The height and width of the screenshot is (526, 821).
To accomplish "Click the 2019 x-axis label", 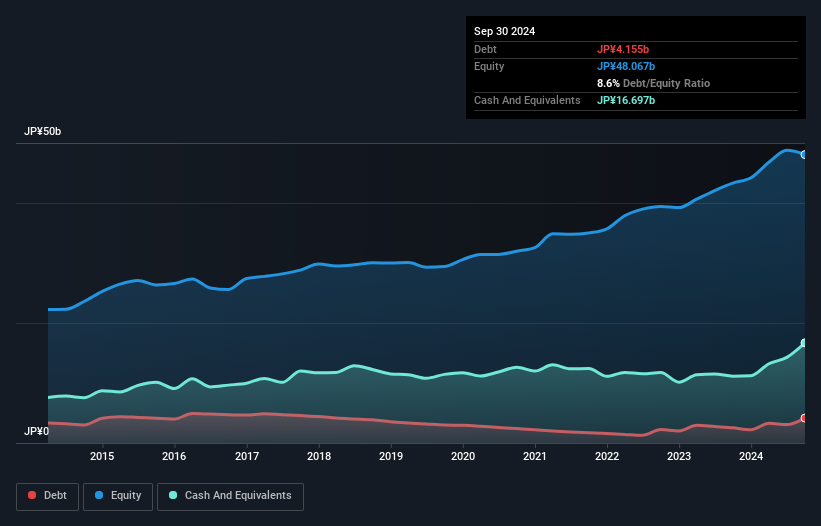I will 391,456.
